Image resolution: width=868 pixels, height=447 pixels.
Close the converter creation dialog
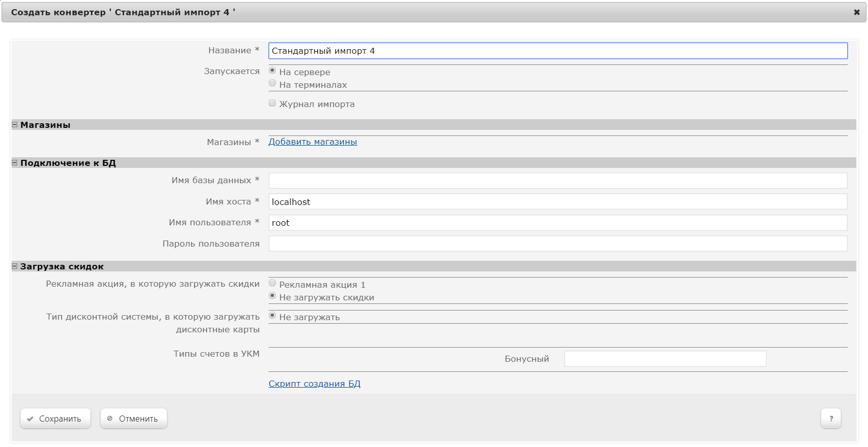[856, 12]
